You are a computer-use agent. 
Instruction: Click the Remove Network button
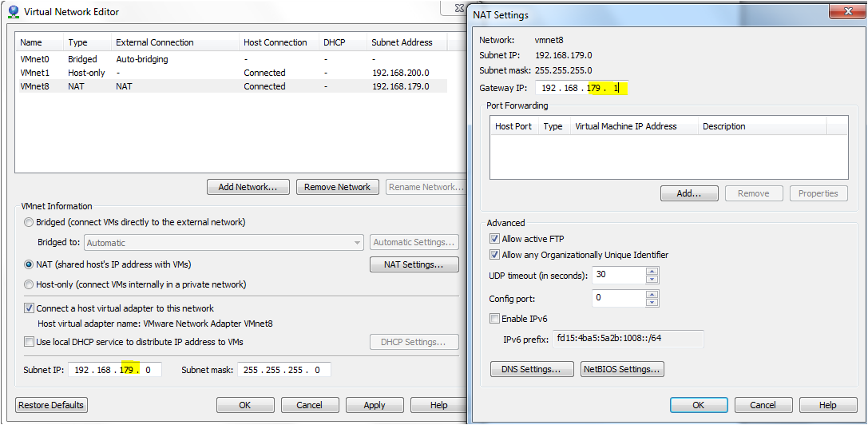click(x=337, y=187)
